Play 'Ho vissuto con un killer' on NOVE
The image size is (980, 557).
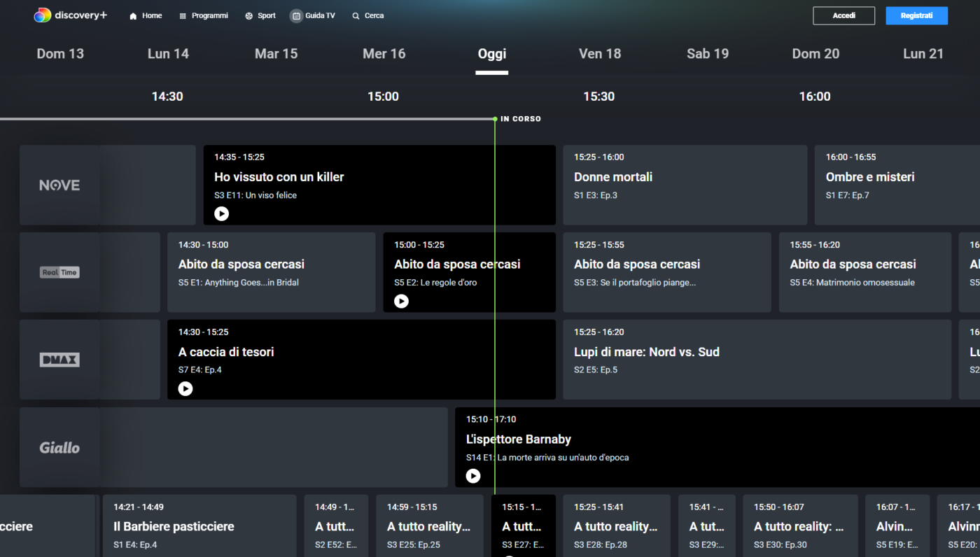coord(222,213)
